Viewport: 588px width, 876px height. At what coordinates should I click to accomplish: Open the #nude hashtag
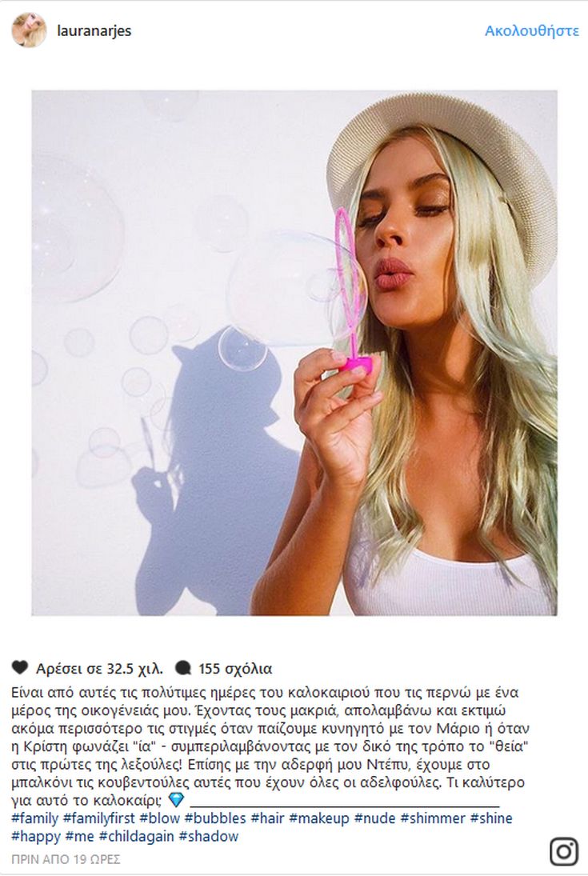(375, 818)
